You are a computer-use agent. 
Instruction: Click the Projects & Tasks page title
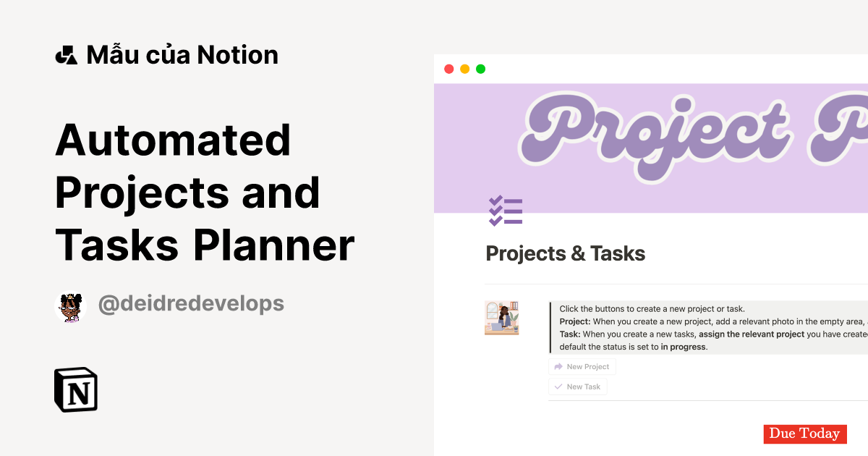click(566, 253)
